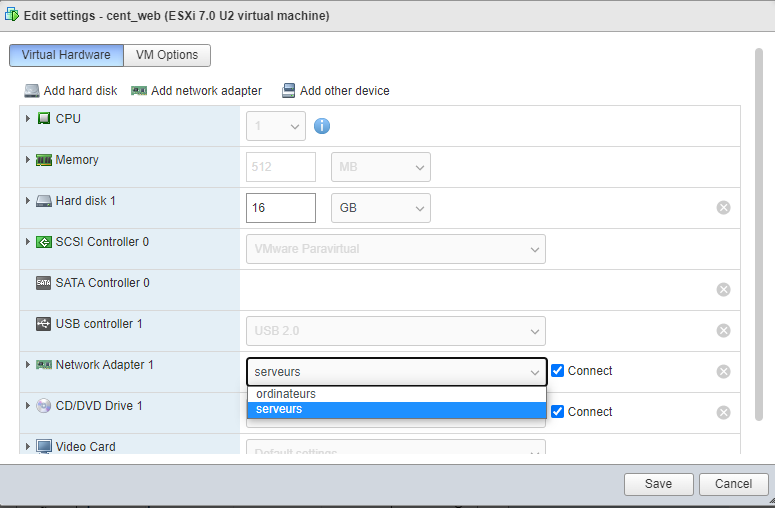Viewport: 775px width, 508px height.
Task: Click Add other device link text
Action: pos(344,91)
